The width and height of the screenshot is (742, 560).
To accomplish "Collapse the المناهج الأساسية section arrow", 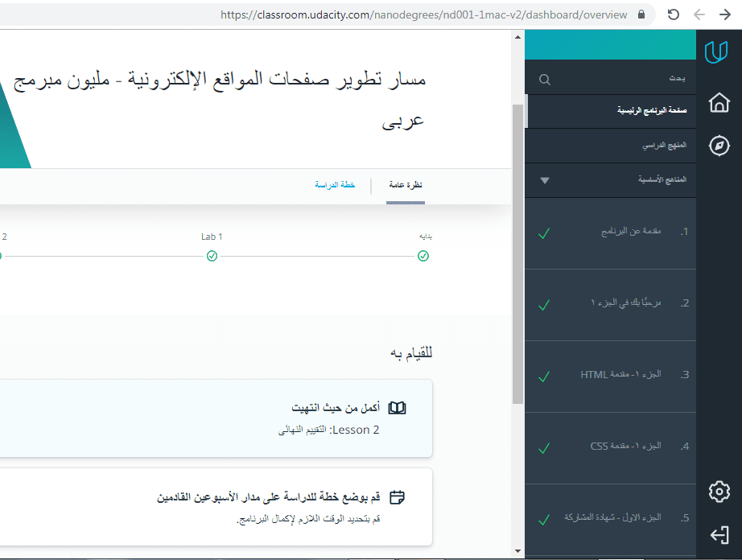I will [x=545, y=180].
